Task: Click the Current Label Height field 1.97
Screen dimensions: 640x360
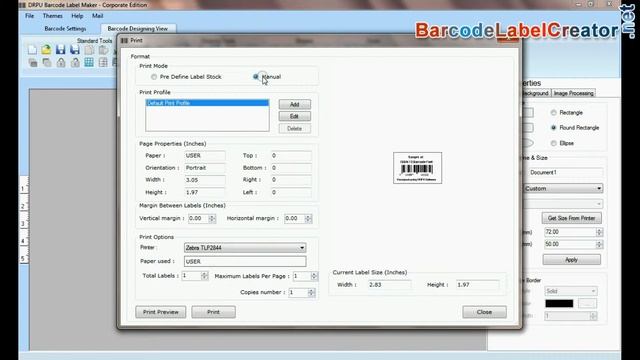Action: (x=478, y=285)
